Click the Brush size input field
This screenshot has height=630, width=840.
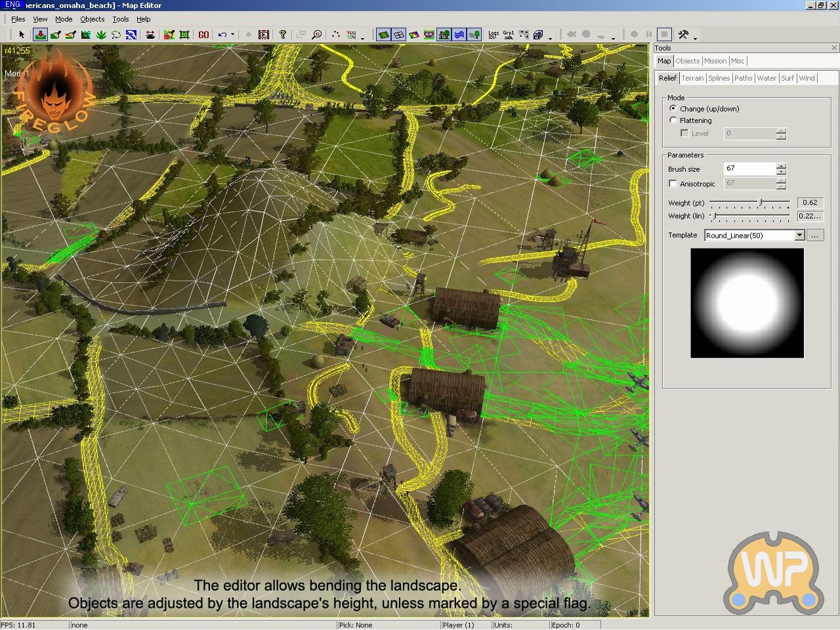coord(749,169)
